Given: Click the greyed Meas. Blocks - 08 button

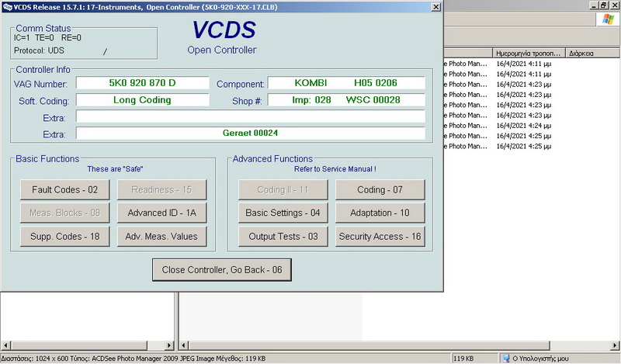Looking at the screenshot, I should click(x=64, y=213).
